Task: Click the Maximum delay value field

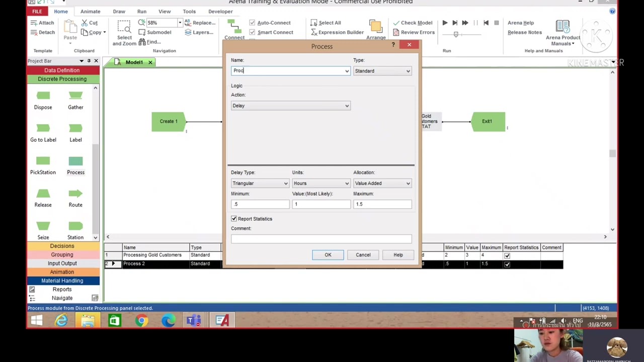Action: [382, 204]
